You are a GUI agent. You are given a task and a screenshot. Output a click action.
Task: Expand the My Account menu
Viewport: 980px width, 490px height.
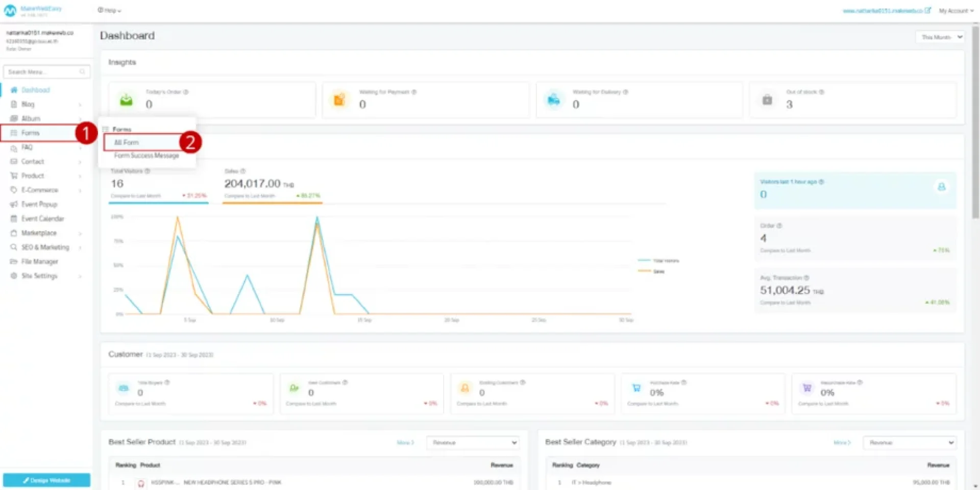(955, 11)
